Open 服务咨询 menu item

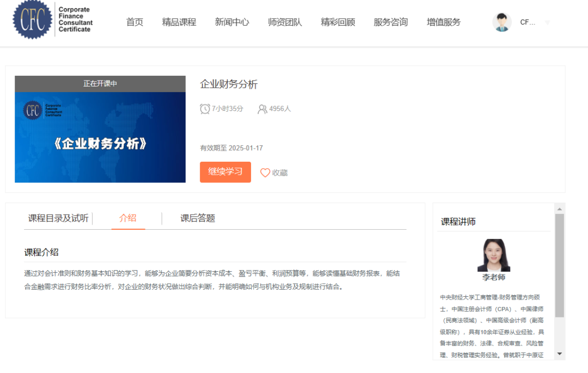pos(390,22)
